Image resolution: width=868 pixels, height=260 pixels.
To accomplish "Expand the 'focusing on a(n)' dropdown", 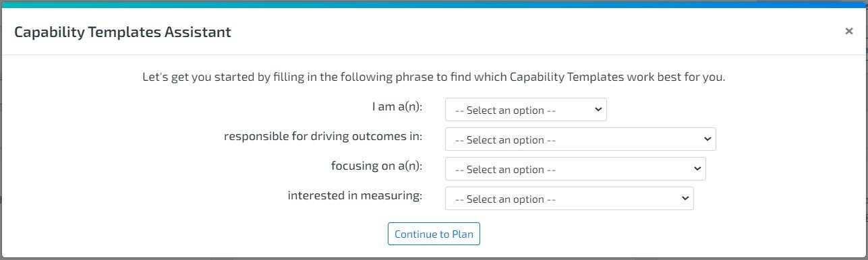I will [575, 169].
